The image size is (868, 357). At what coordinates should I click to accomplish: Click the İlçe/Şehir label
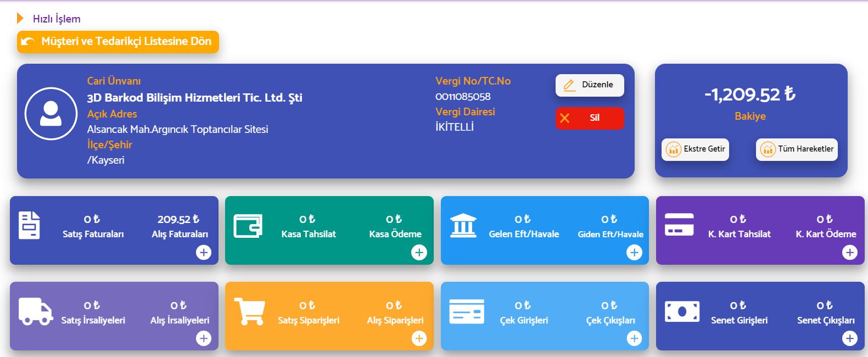(x=110, y=145)
